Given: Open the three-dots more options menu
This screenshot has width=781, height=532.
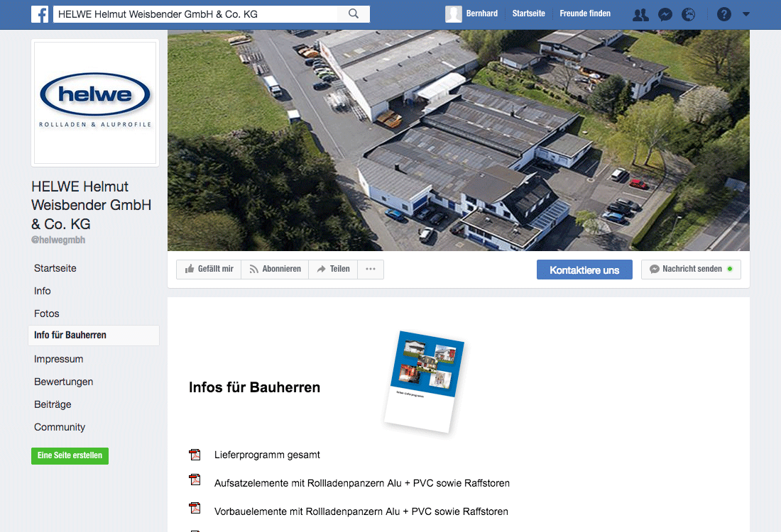Looking at the screenshot, I should [371, 270].
